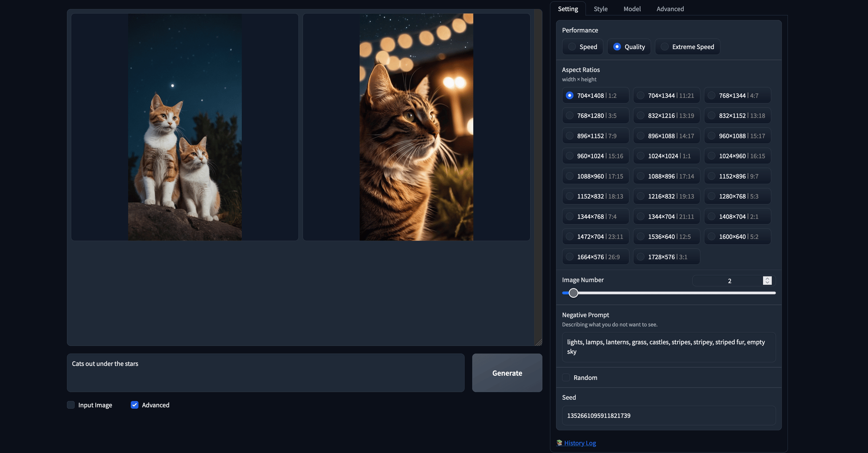Switch to the Advanced tab

click(670, 9)
